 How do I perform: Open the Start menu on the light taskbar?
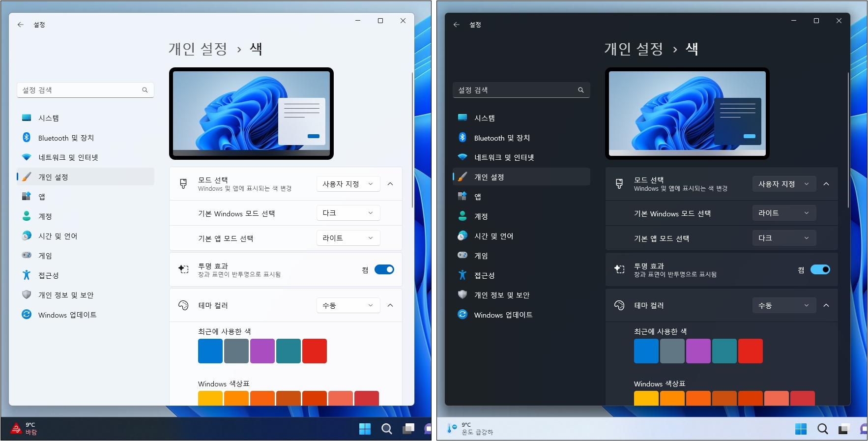coord(801,429)
